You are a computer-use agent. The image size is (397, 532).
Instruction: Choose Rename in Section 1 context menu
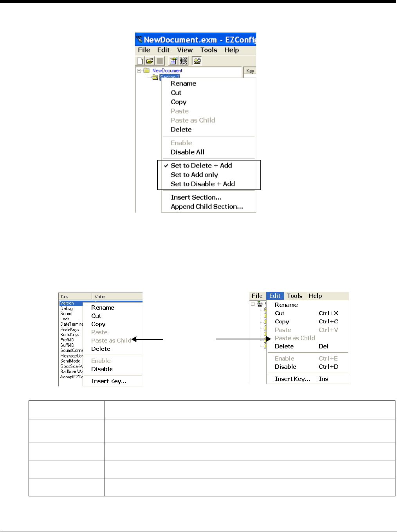click(x=209, y=83)
